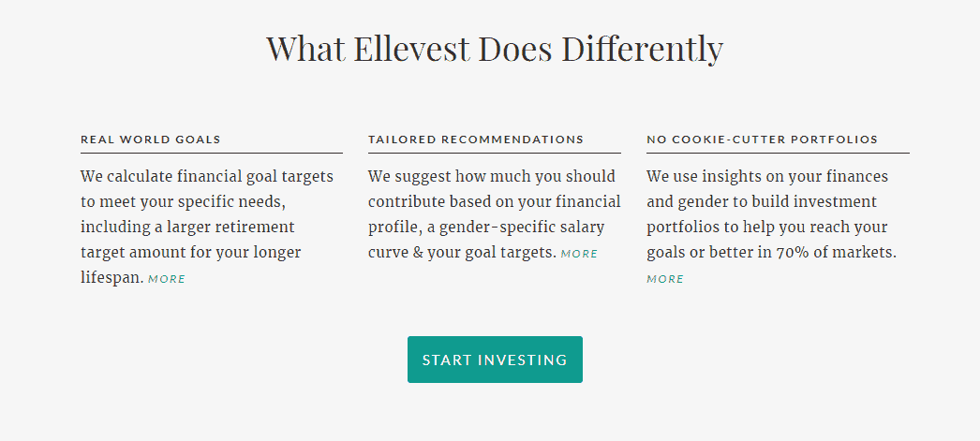Show MORE under No Cookie-Cutter Portfolios
The image size is (980, 441).
(665, 279)
